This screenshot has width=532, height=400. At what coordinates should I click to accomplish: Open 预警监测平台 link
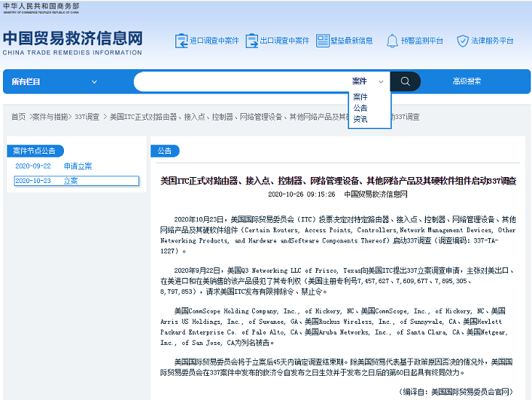pos(422,41)
